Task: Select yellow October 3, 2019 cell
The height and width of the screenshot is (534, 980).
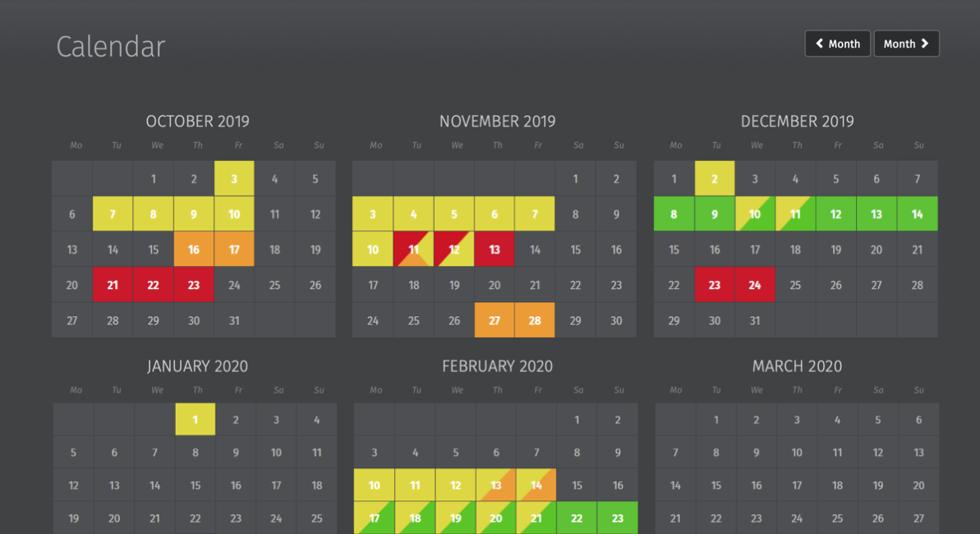Action: [x=234, y=178]
